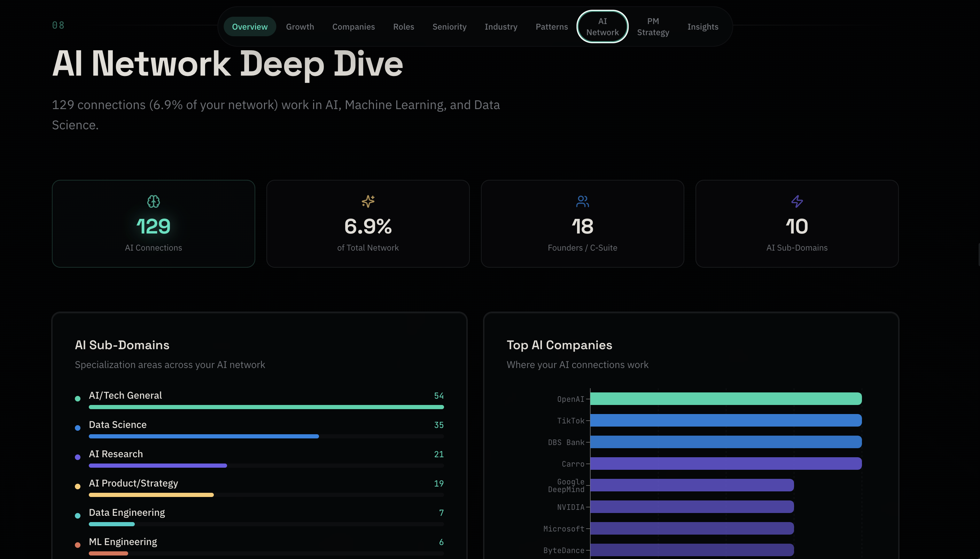This screenshot has width=980, height=559.
Task: Click the 'NVIDIA' axis label
Action: [571, 507]
